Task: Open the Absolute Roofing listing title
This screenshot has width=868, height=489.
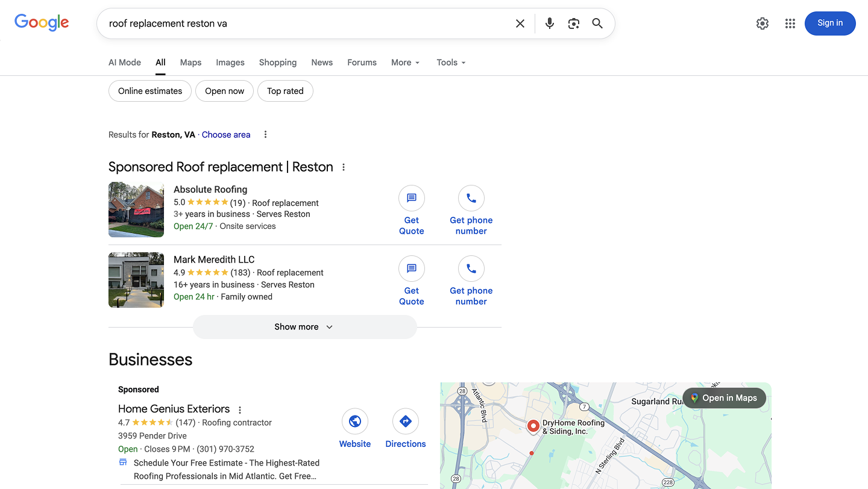Action: point(210,190)
